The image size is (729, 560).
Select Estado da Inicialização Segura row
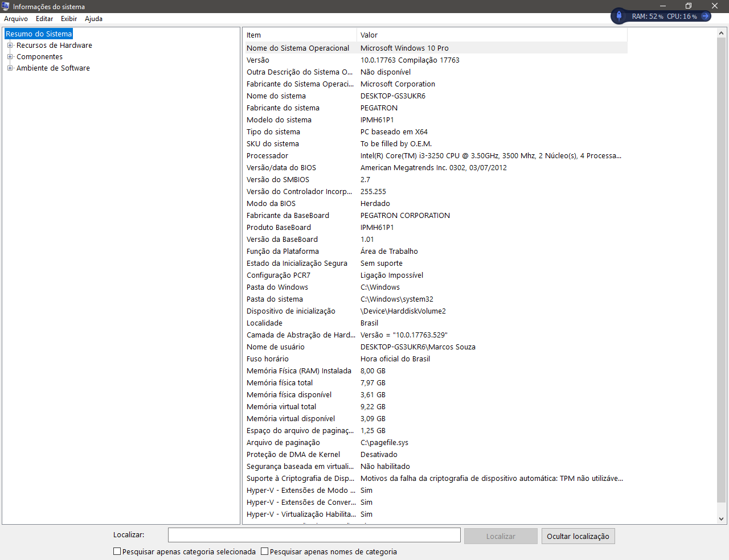436,263
